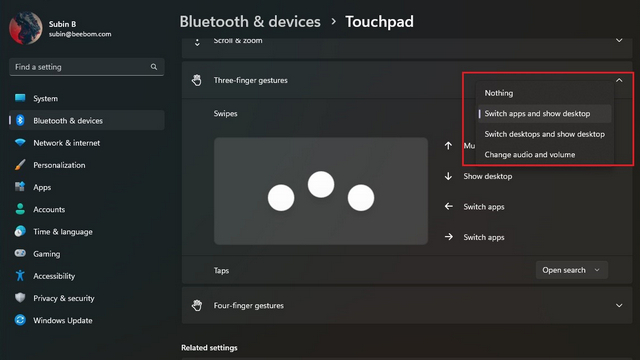This screenshot has width=640, height=360.
Task: Open Accessibility settings
Action: 87,276
